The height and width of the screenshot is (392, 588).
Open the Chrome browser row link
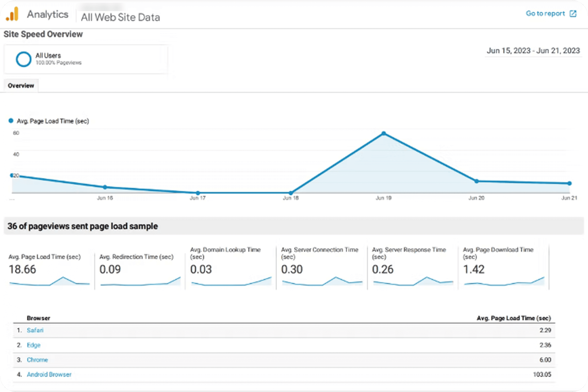click(37, 360)
